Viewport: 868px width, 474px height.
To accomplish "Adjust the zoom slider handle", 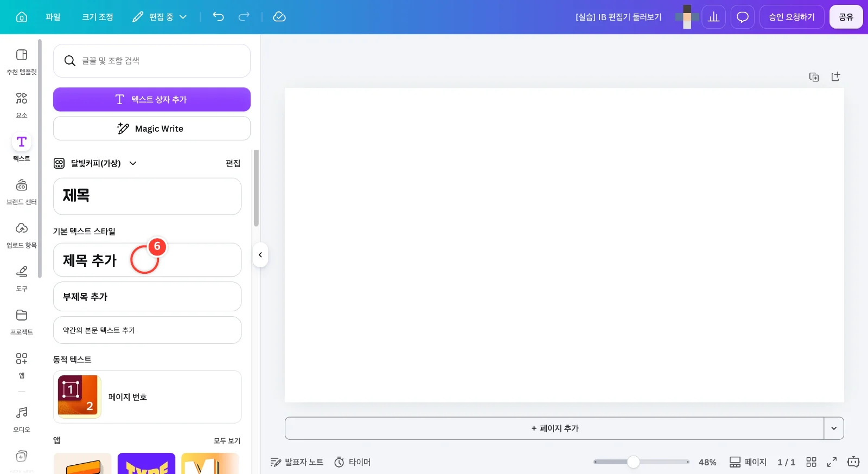I will coord(633,462).
